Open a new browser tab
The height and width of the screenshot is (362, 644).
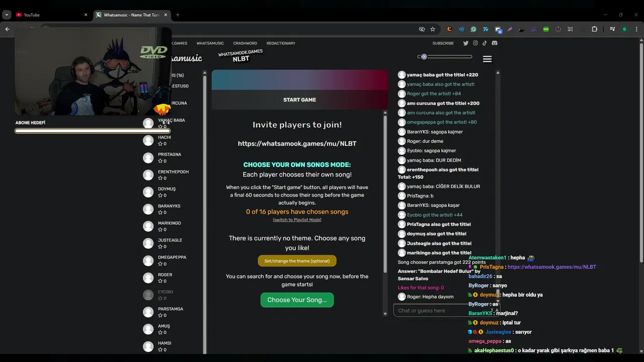click(x=178, y=15)
